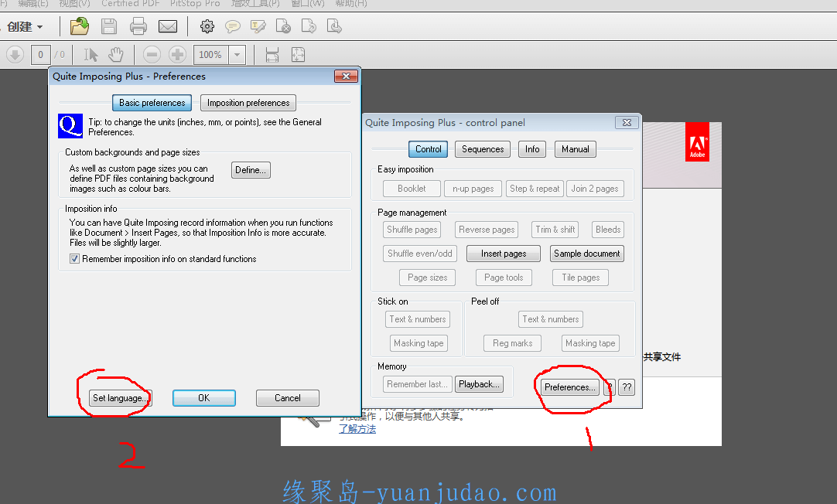Toggle Remember imposition info on standard functions

75,259
